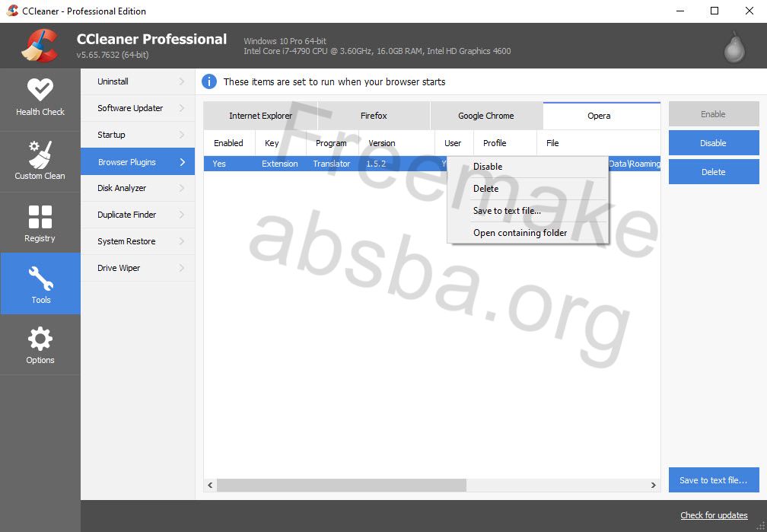The image size is (767, 532).
Task: Sort by Profile column header
Action: click(x=504, y=143)
